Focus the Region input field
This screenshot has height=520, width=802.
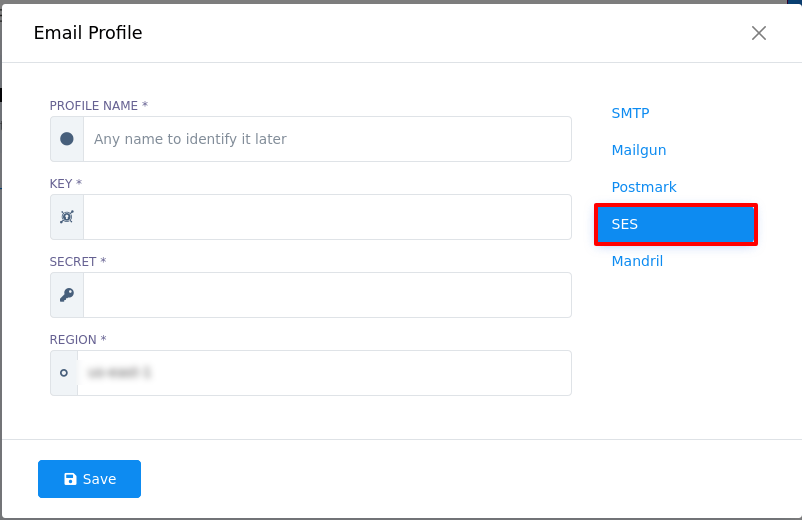pos(324,373)
